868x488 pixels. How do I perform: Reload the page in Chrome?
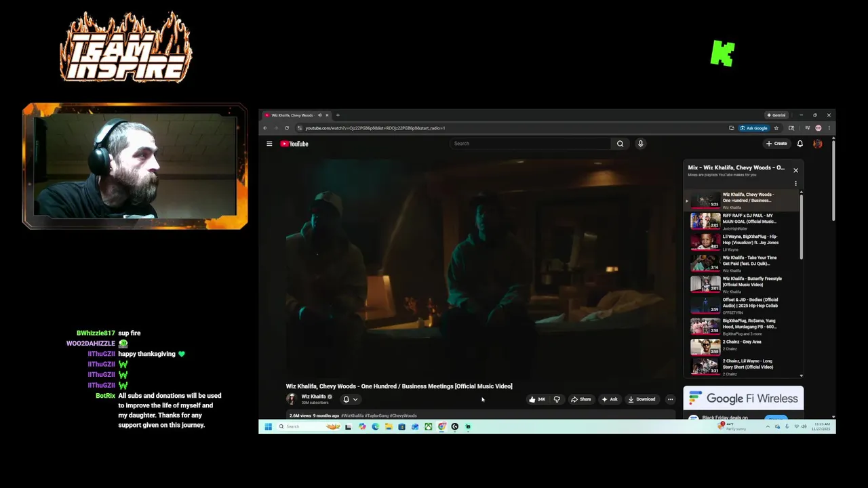[x=287, y=128]
